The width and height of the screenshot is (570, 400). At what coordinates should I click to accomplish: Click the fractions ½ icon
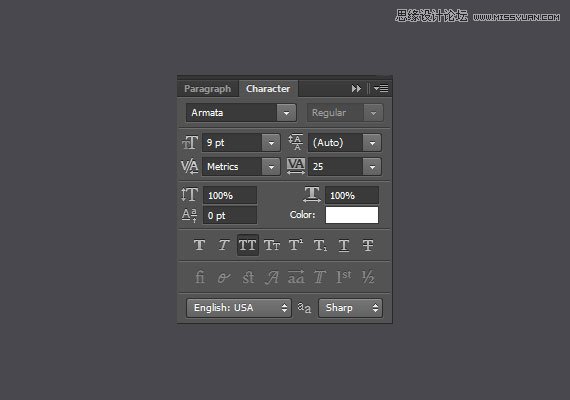(368, 277)
